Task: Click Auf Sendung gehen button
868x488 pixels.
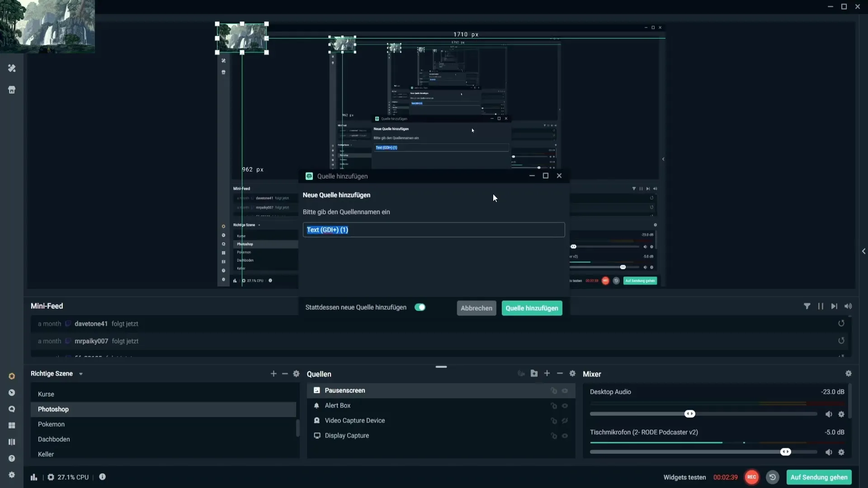Action: point(819,477)
